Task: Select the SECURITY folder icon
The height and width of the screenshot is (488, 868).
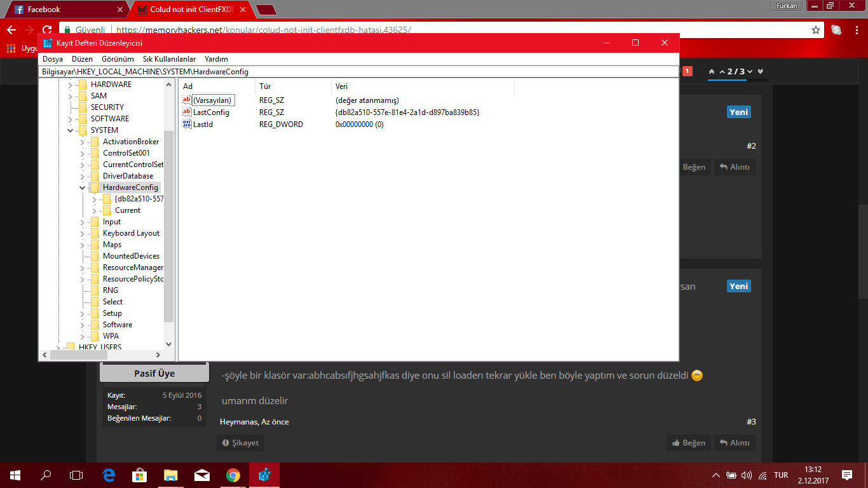Action: pos(82,107)
